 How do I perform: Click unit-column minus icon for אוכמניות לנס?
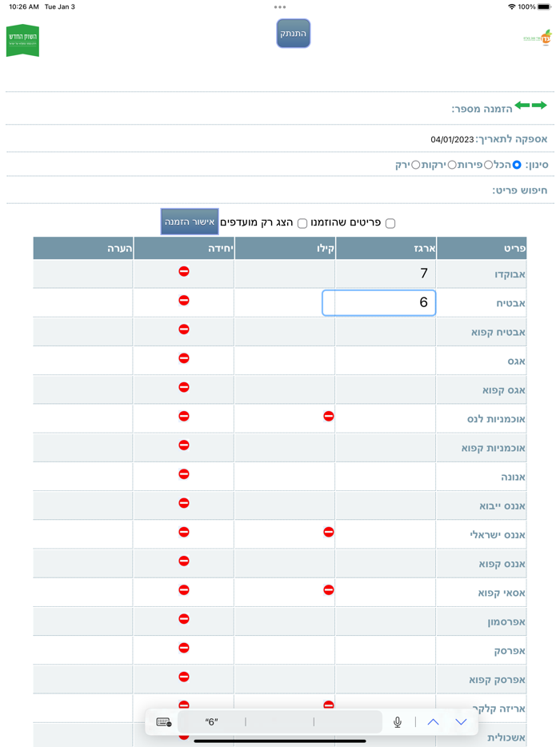[184, 416]
